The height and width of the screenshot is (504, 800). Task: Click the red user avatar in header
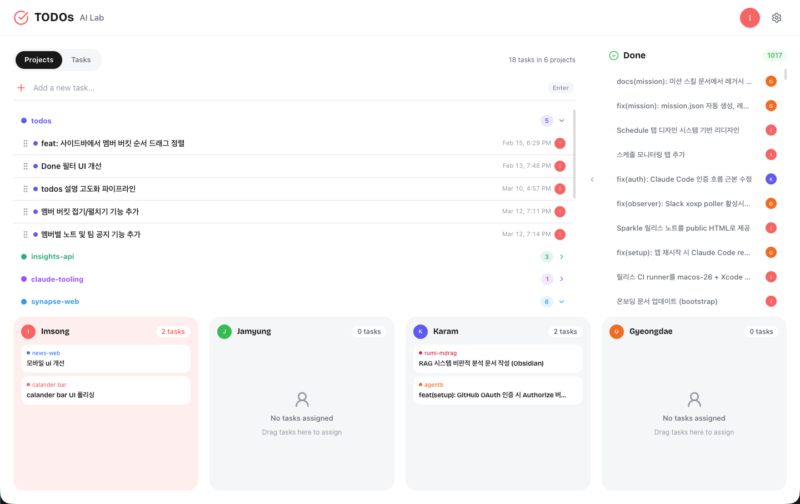[749, 18]
